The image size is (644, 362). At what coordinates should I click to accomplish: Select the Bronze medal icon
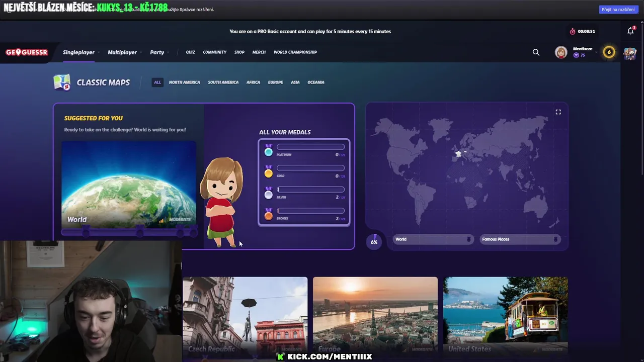[268, 214]
